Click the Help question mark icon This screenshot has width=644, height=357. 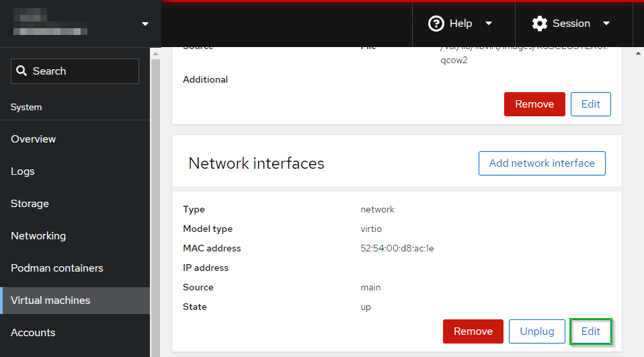click(436, 24)
